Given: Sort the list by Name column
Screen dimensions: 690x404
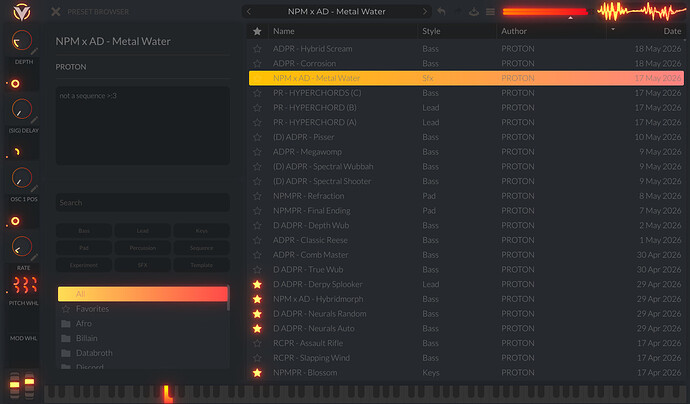Looking at the screenshot, I should (x=284, y=31).
